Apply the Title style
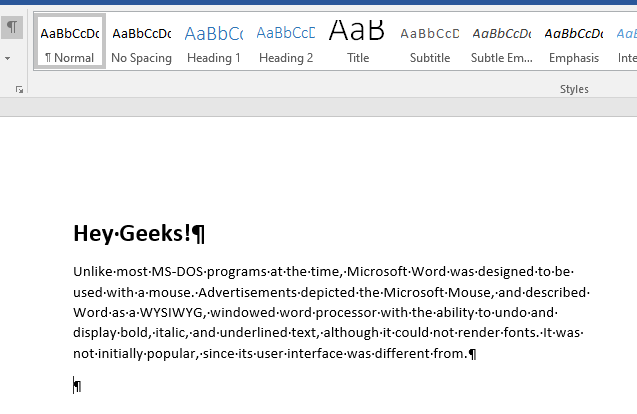Viewport: 637px width, 414px height. (x=357, y=42)
